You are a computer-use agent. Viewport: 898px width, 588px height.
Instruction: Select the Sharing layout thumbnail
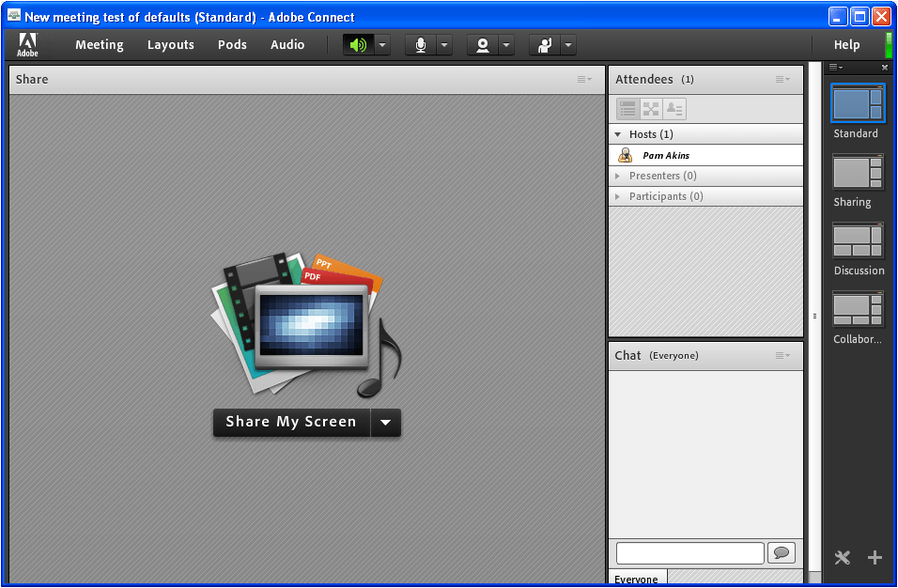[858, 171]
